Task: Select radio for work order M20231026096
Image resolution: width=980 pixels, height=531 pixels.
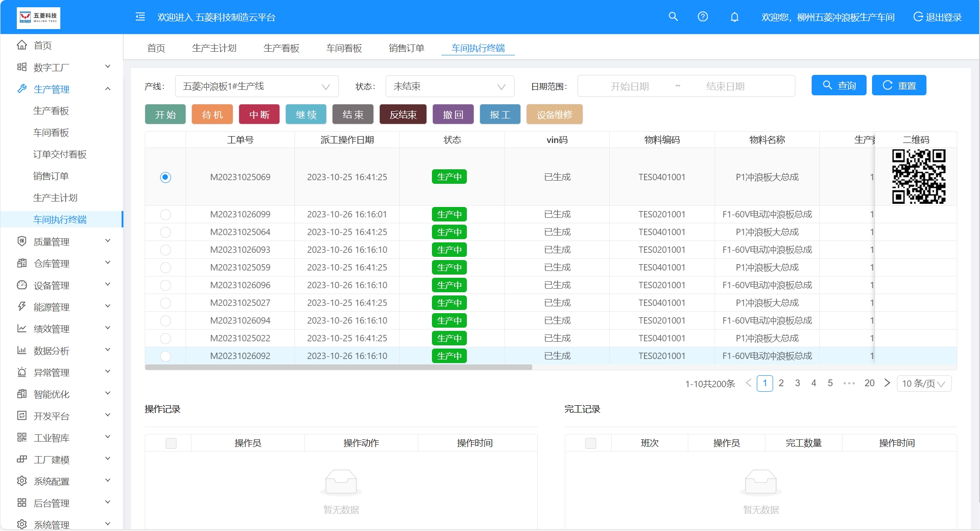Action: click(x=166, y=285)
